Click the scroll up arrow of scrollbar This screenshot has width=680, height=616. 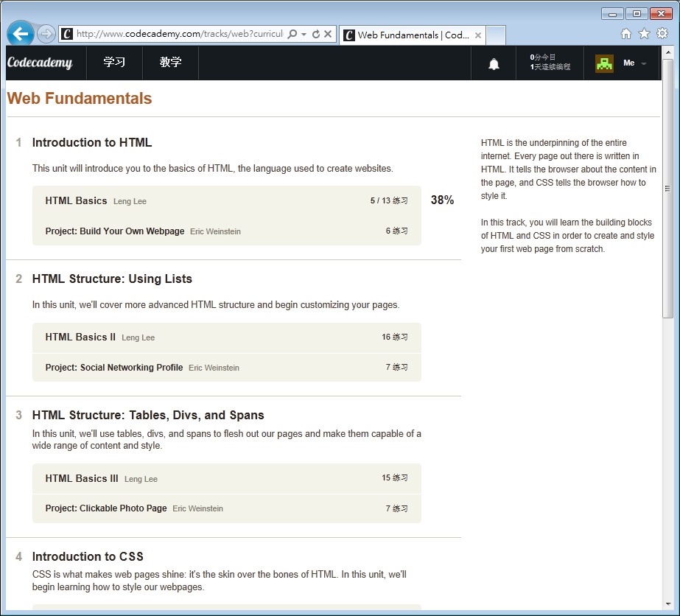point(667,52)
